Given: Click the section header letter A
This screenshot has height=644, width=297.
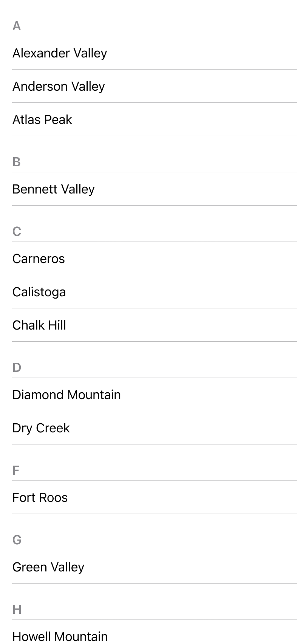Looking at the screenshot, I should tap(17, 26).
